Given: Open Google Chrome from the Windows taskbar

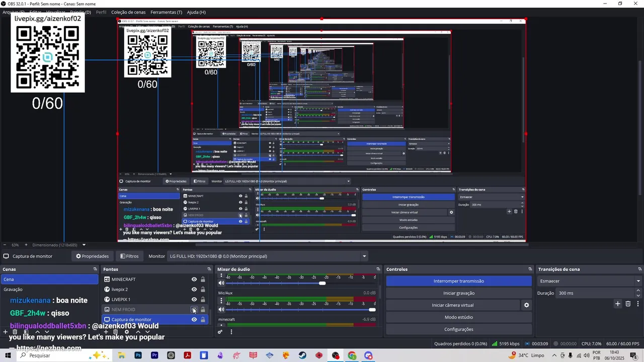Looking at the screenshot, I should [x=352, y=355].
